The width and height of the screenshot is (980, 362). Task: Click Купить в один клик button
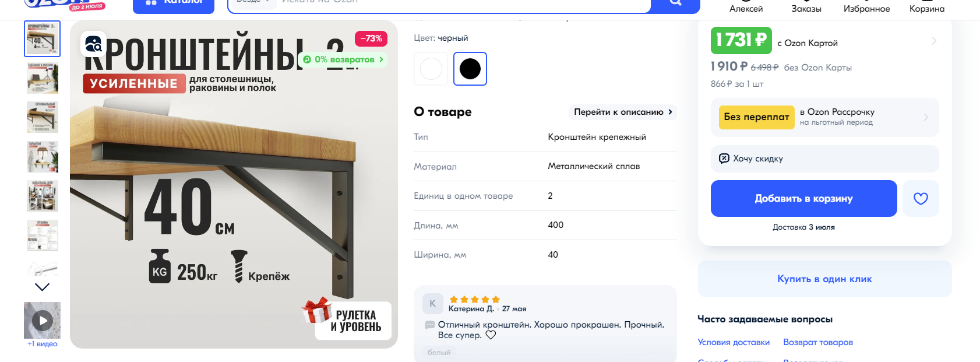click(x=824, y=279)
